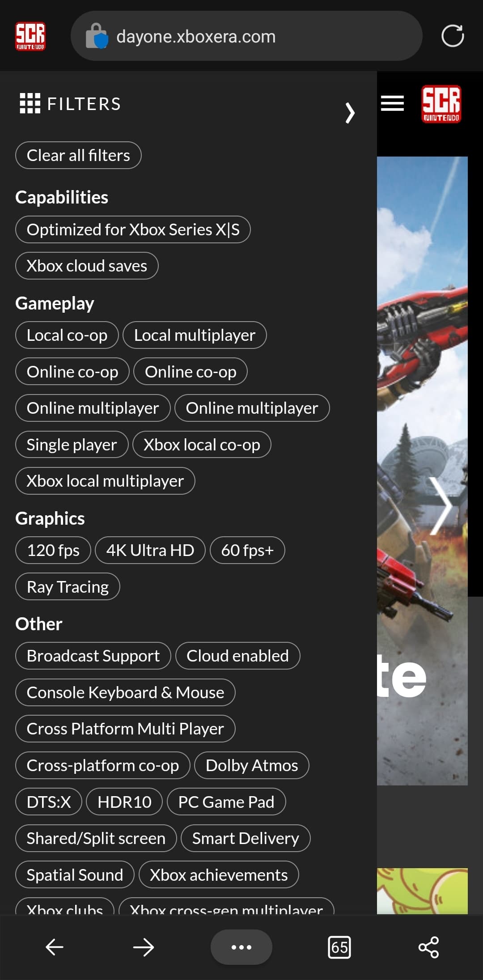Tap the browser reload icon
483x980 pixels.
(x=452, y=36)
